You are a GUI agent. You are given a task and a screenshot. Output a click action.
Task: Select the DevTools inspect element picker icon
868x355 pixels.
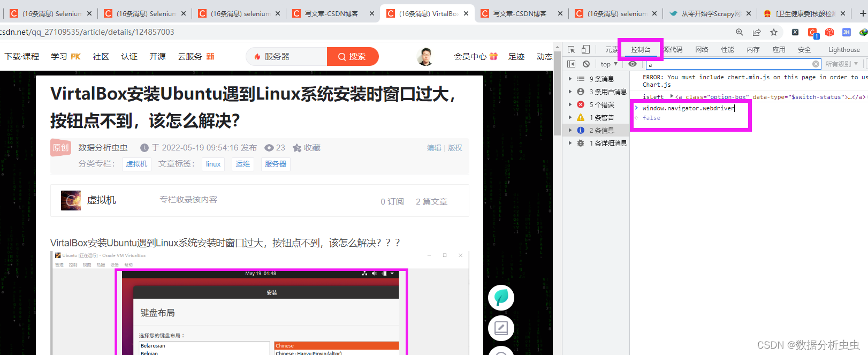tap(572, 50)
